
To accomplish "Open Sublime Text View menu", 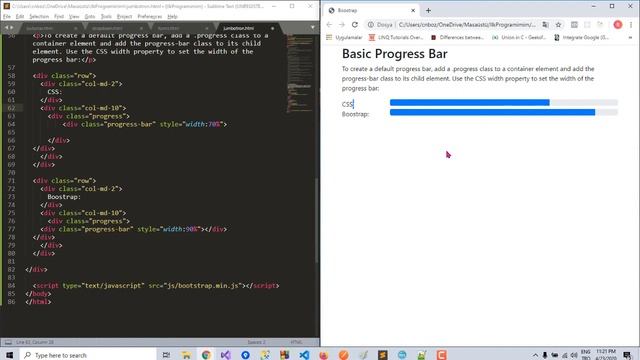I will coord(74,16).
